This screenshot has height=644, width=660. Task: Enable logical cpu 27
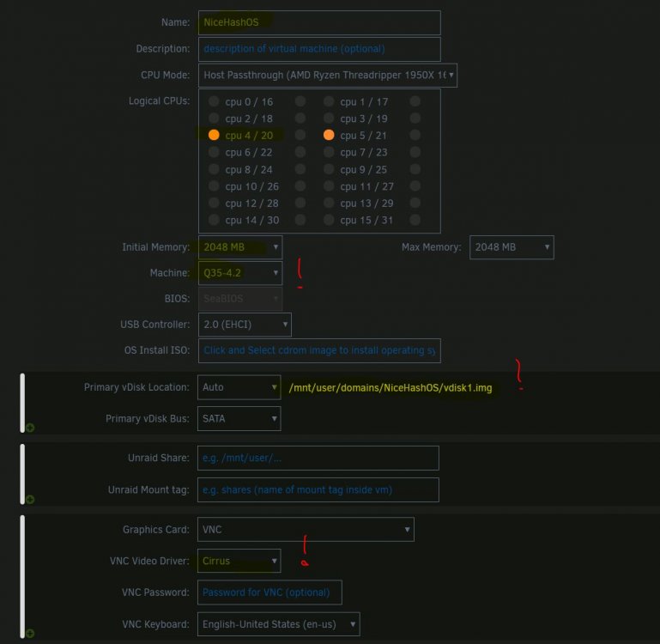pos(415,185)
